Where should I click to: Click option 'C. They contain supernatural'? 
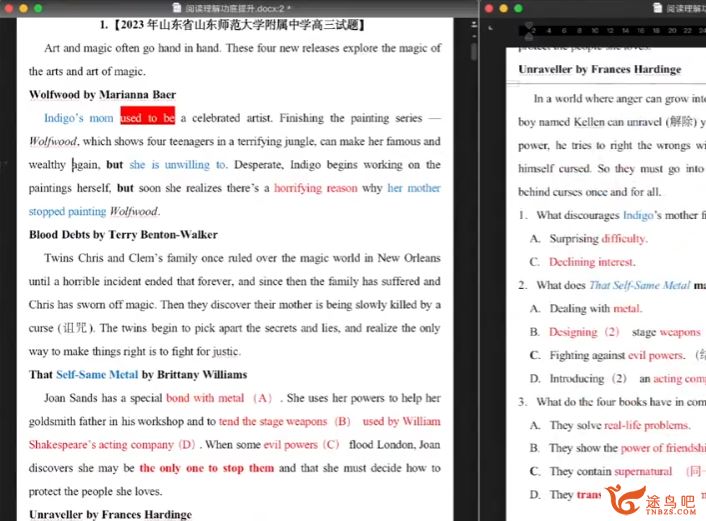(x=601, y=472)
